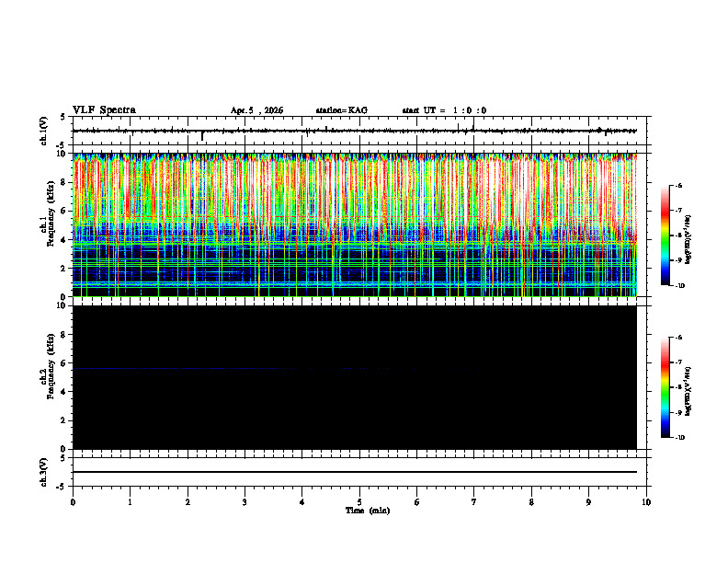Click the ch.1 spectrogram color scale bar
The width and height of the screenshot is (728, 563).
point(665,236)
